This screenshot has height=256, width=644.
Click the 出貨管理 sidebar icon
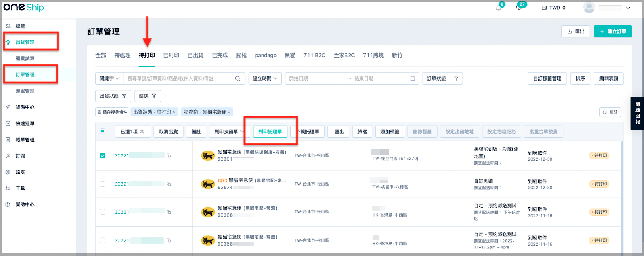pos(8,42)
